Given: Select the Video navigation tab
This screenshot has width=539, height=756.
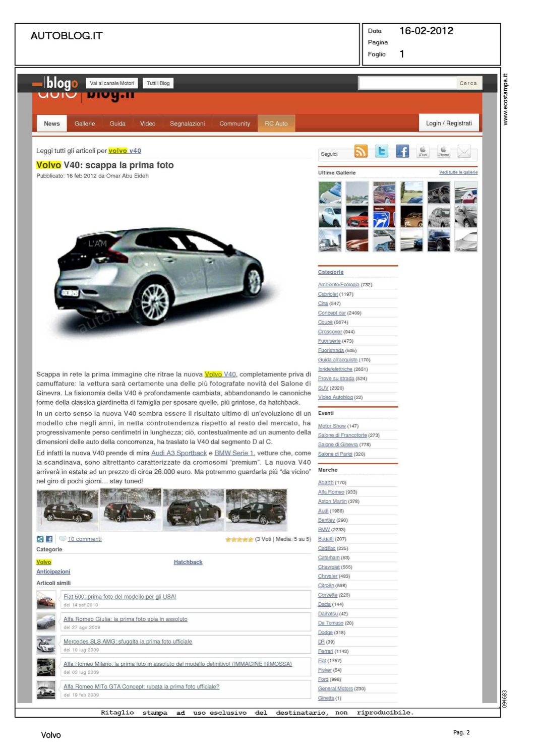Looking at the screenshot, I should pyautogui.click(x=148, y=123).
